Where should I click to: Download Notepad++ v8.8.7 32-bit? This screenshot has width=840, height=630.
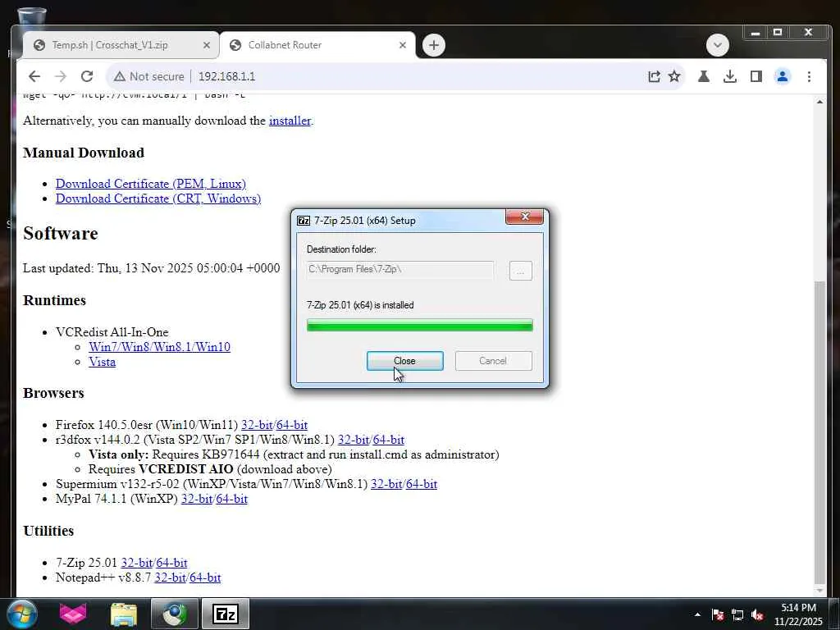point(170,578)
